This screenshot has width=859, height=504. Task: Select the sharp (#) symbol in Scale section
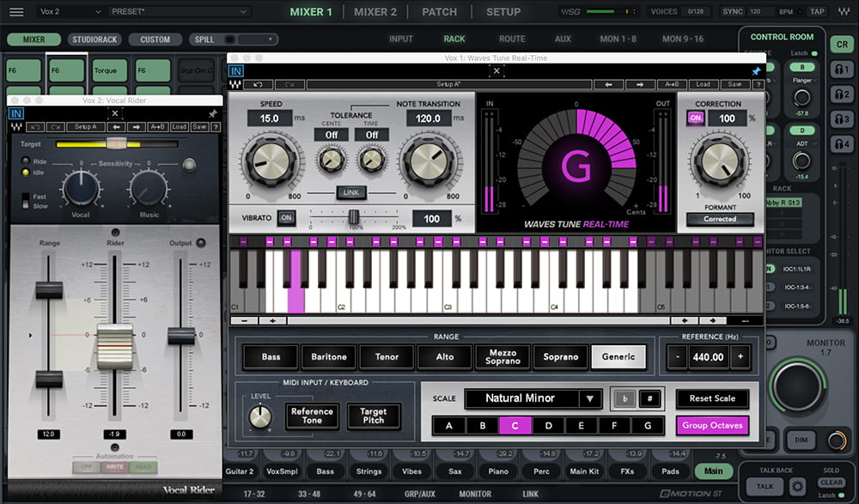(x=650, y=398)
